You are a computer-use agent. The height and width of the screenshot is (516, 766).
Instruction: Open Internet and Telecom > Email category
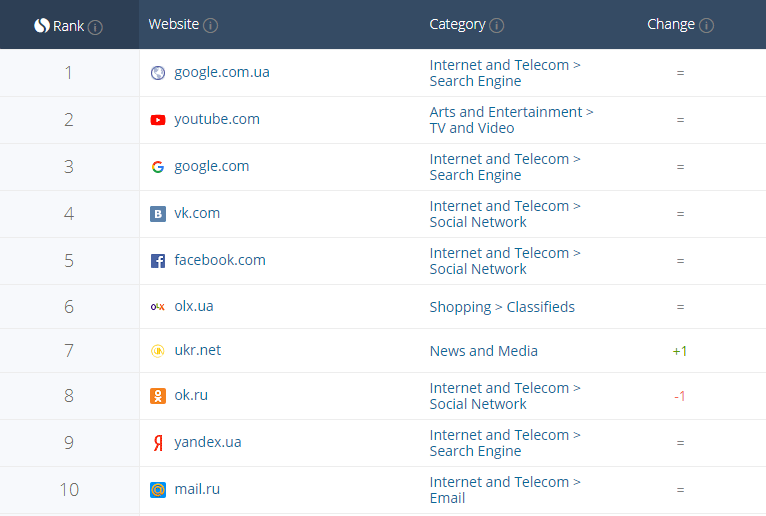[505, 490]
